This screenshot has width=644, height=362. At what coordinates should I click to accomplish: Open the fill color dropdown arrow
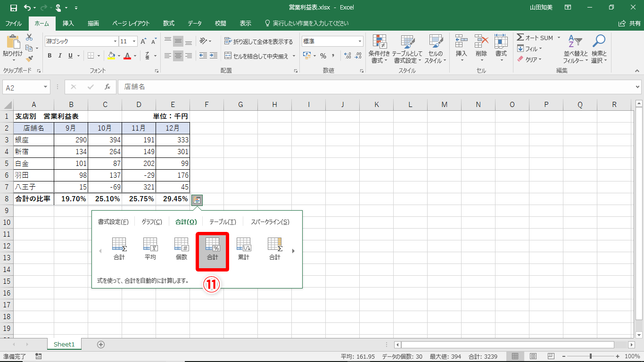118,56
